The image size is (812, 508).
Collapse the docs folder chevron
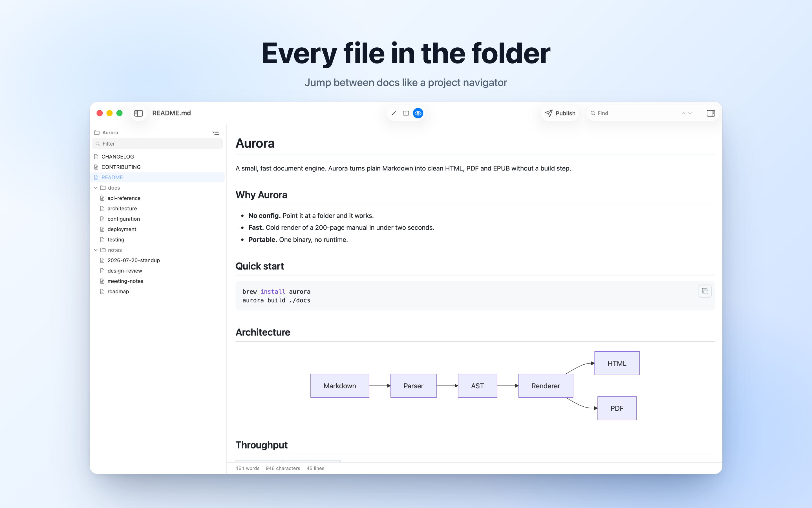[x=96, y=188]
